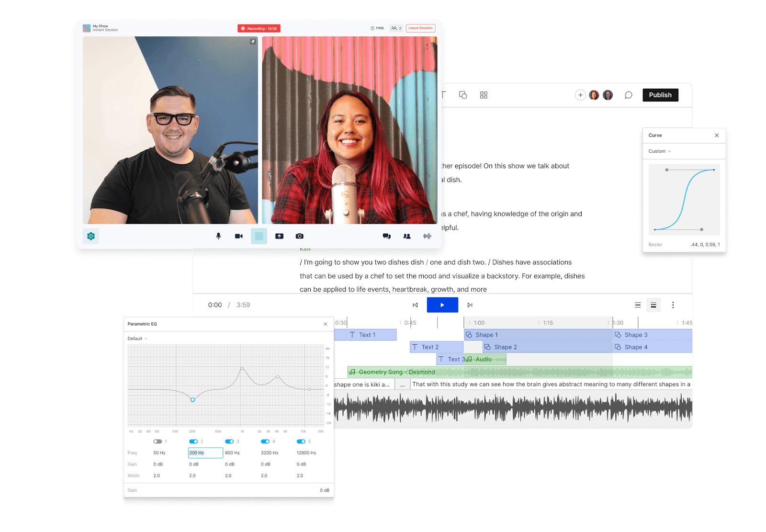The width and height of the screenshot is (766, 532).
Task: Grab the upper Bezier curve handle
Action: (666, 170)
